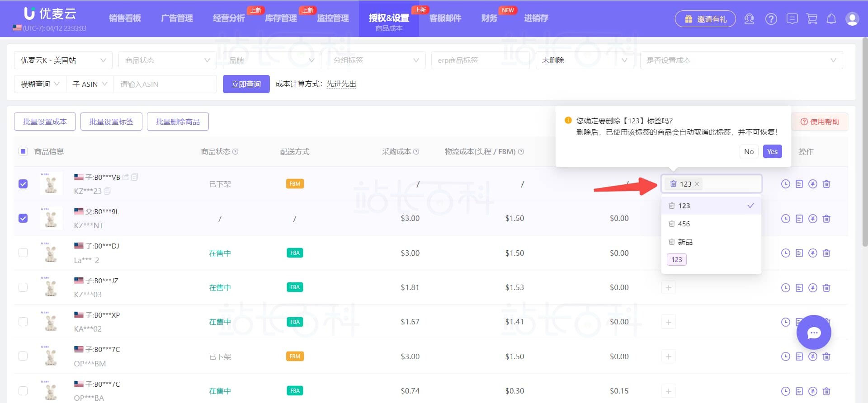868x403 pixels.
Task: Cancel tag deletion with No
Action: tap(749, 151)
